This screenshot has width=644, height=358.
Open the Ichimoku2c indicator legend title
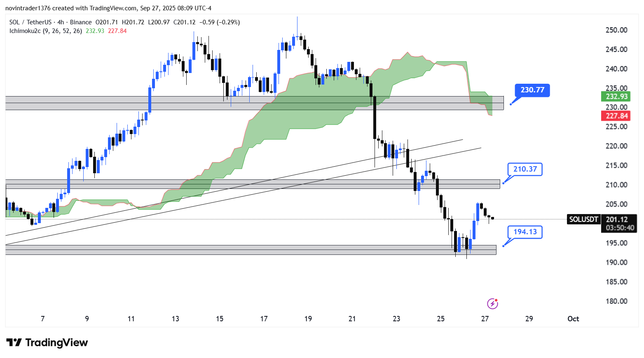coord(25,31)
